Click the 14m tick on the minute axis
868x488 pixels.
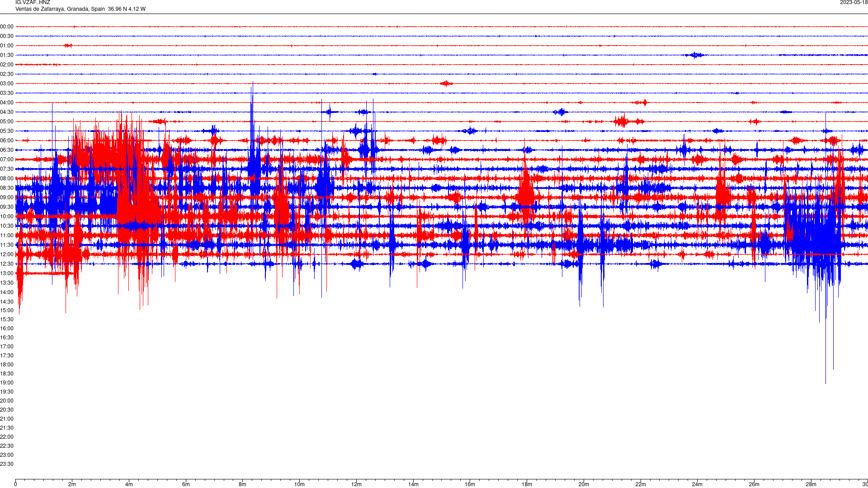coord(413,484)
